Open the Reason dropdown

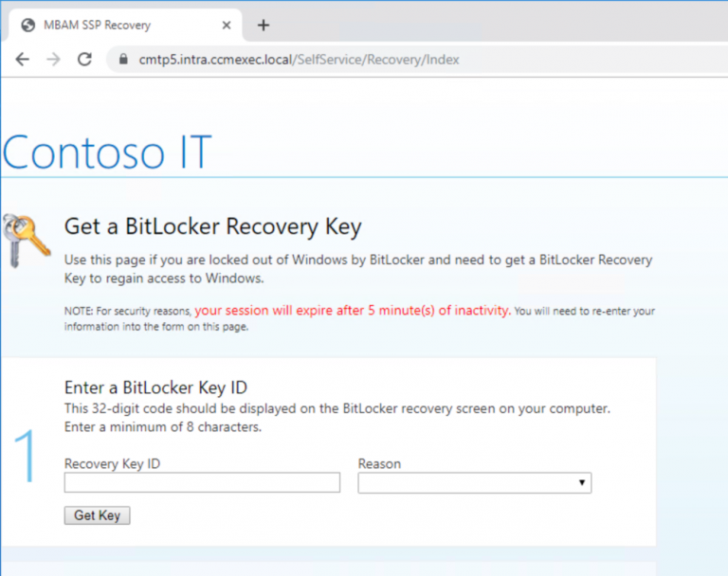[474, 483]
